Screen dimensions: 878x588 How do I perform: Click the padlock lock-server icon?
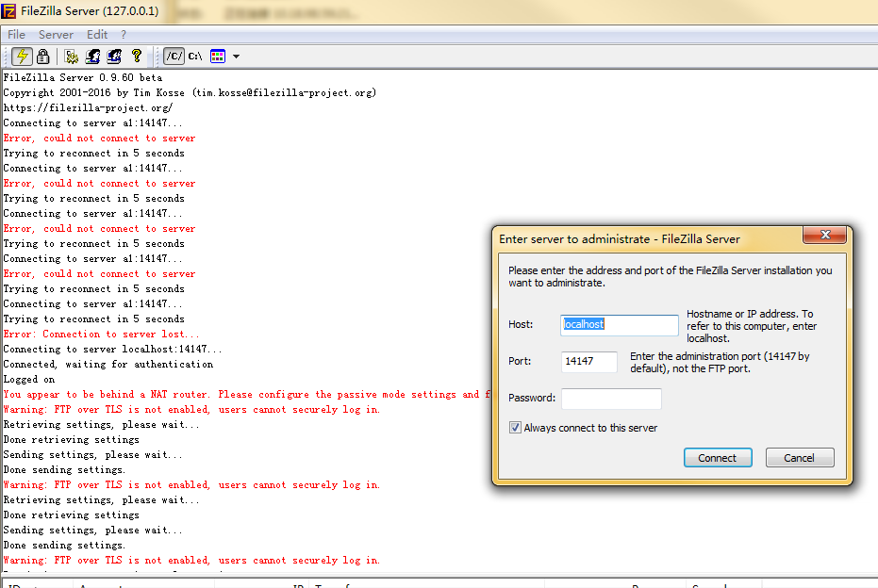(x=43, y=56)
